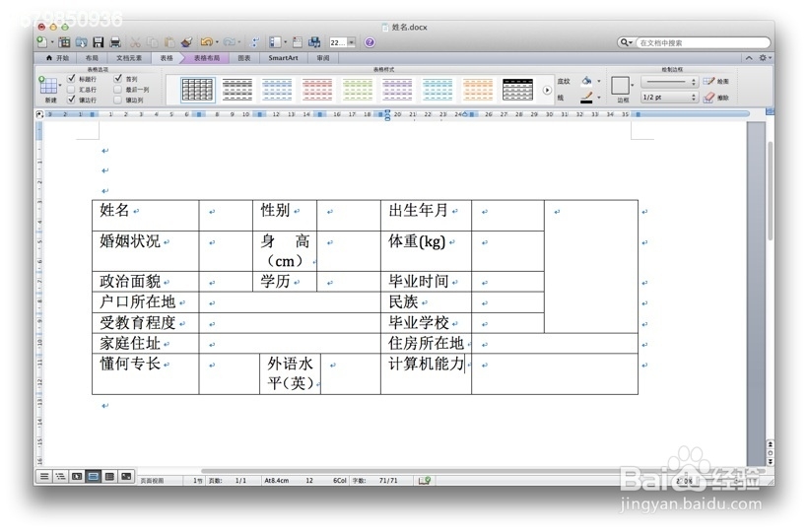
Task: Uncheck the 首列 checkbox
Action: [x=118, y=79]
